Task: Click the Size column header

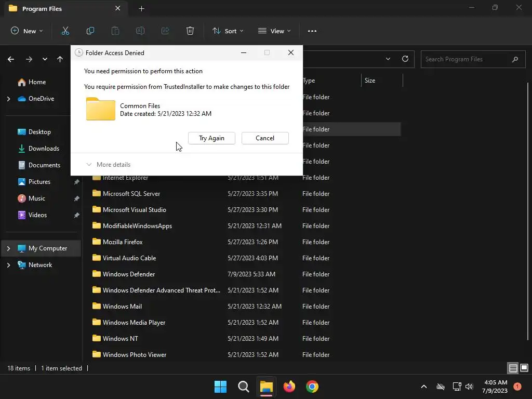Action: pos(382,81)
